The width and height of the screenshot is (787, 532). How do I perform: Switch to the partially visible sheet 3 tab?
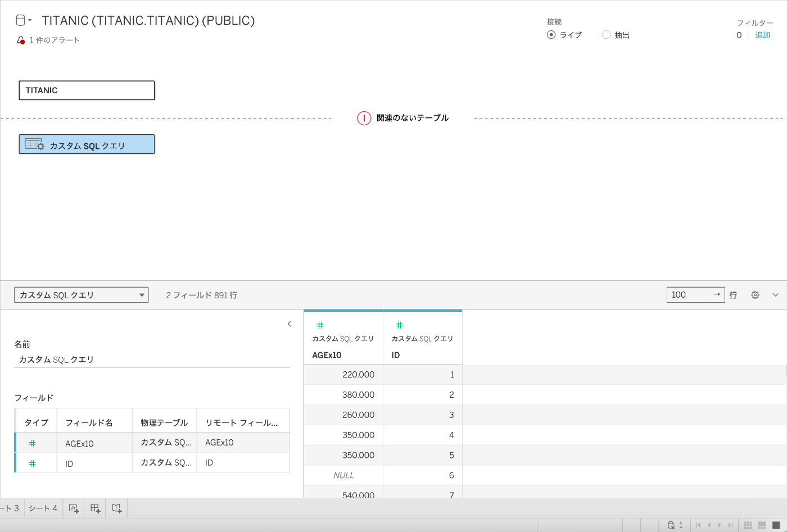tap(11, 508)
